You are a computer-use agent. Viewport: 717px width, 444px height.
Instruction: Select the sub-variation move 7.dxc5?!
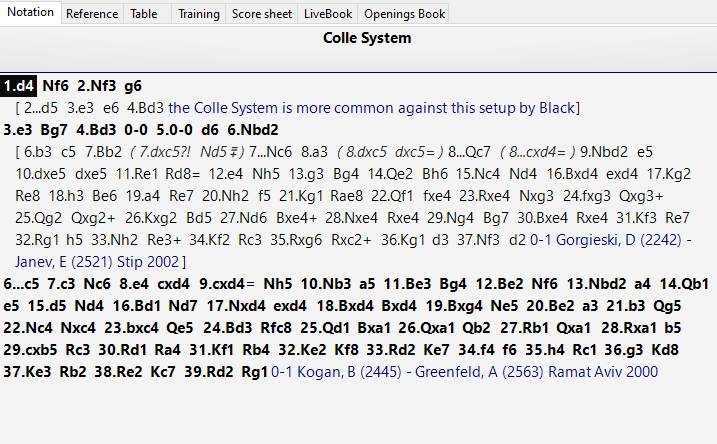coord(152,151)
